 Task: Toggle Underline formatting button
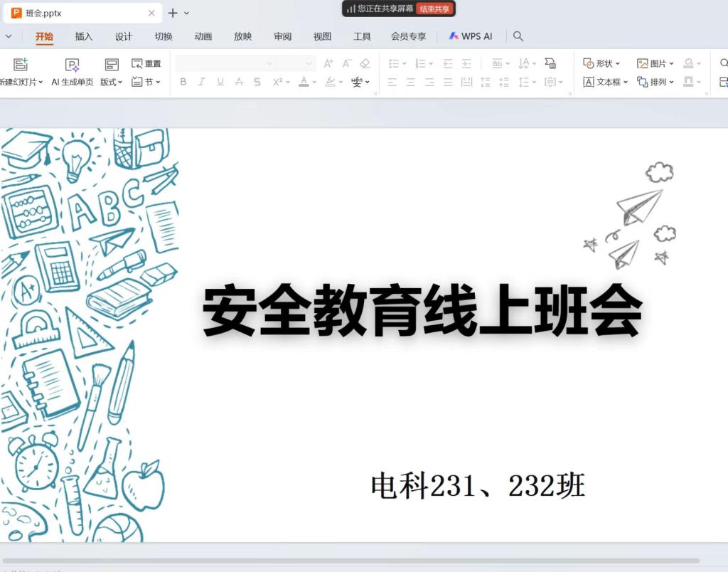[220, 82]
